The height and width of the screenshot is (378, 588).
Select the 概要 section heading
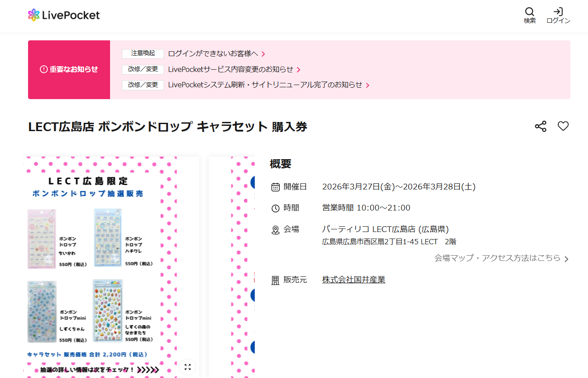click(280, 164)
